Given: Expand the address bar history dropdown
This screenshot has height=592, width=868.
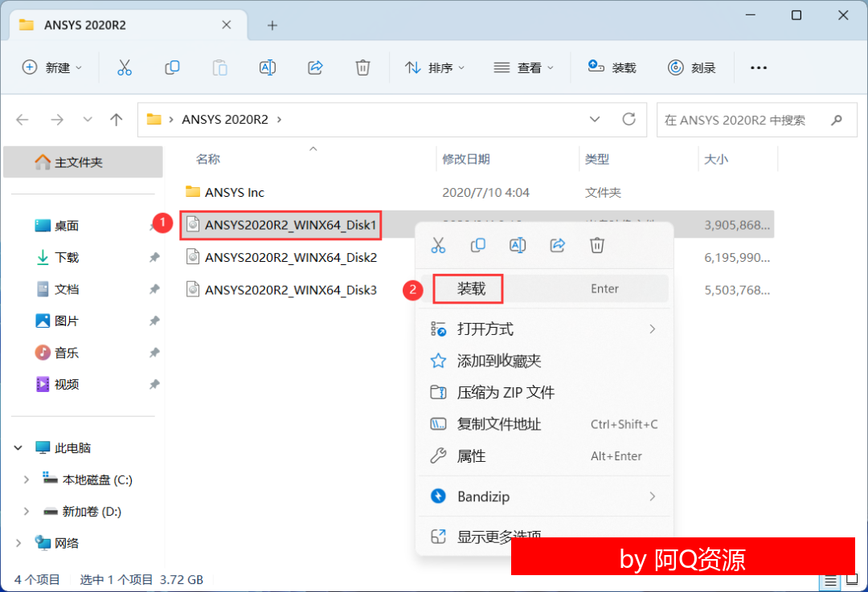Looking at the screenshot, I should pyautogui.click(x=595, y=120).
